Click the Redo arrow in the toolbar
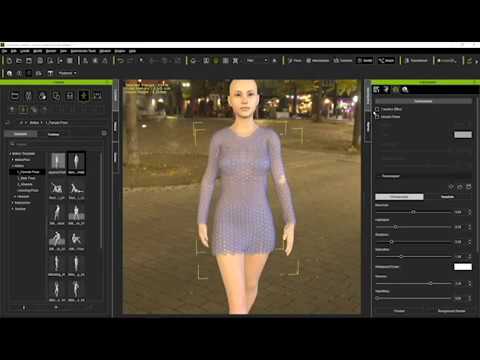Image resolution: width=480 pixels, height=360 pixels. coord(130,60)
